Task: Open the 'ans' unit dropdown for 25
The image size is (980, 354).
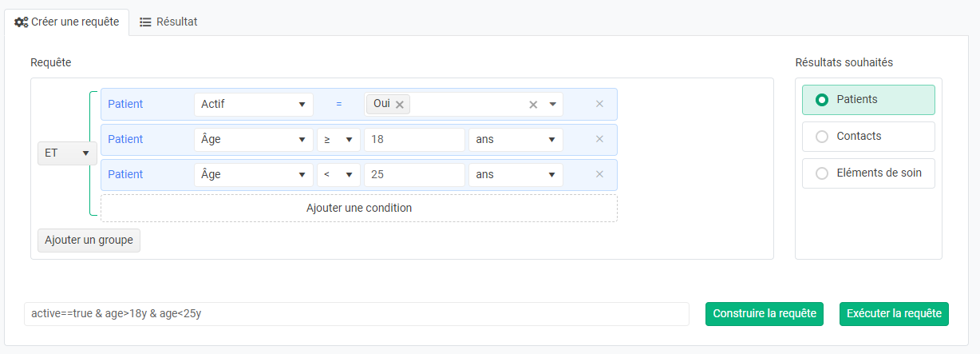Action: (x=516, y=175)
